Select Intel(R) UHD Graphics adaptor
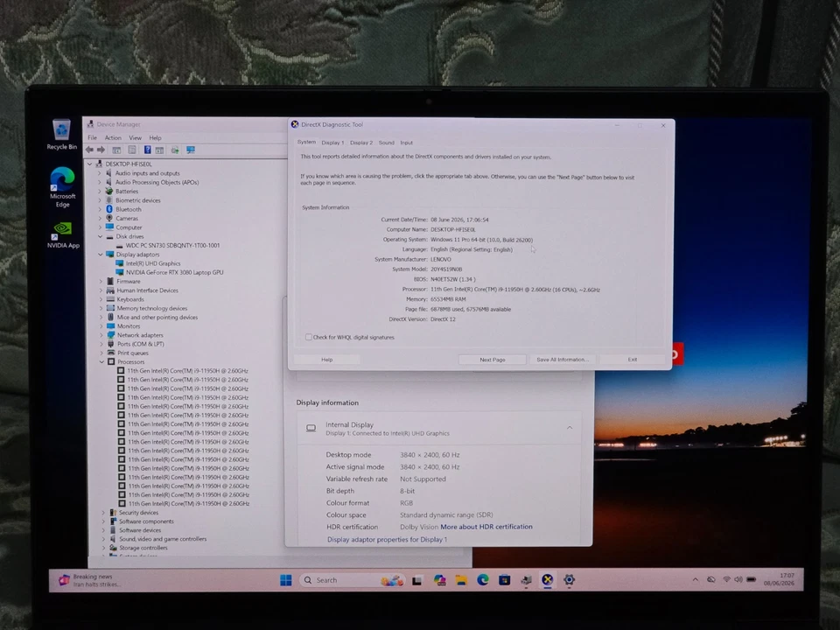The height and width of the screenshot is (630, 840). click(153, 263)
